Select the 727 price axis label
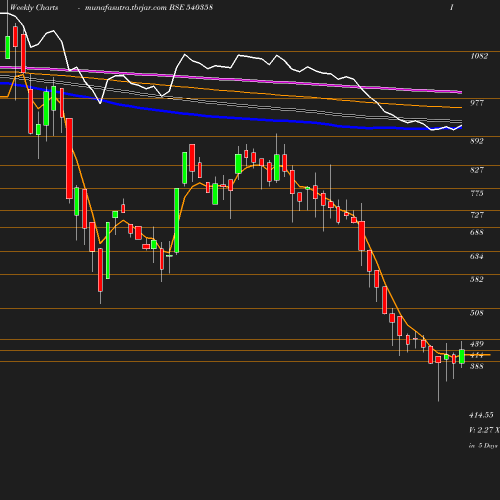 click(477, 215)
